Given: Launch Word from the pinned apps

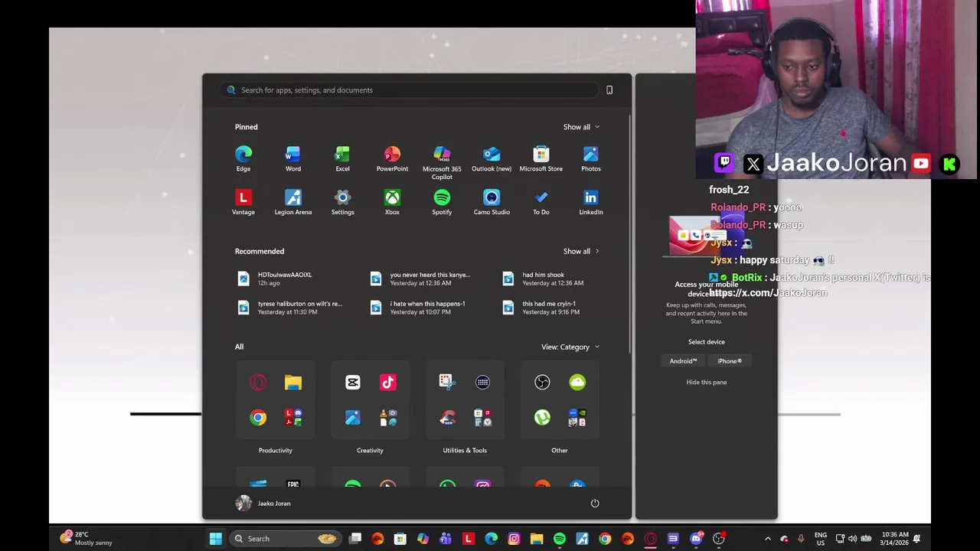Looking at the screenshot, I should click(x=293, y=159).
